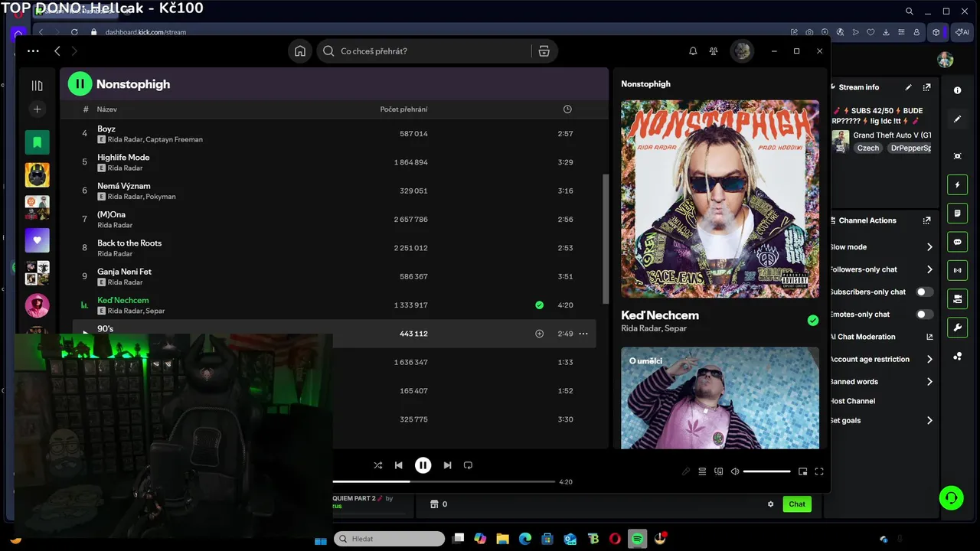980x551 pixels.
Task: Toggle saved checkmark on Keď Nechcem row
Action: (x=539, y=305)
